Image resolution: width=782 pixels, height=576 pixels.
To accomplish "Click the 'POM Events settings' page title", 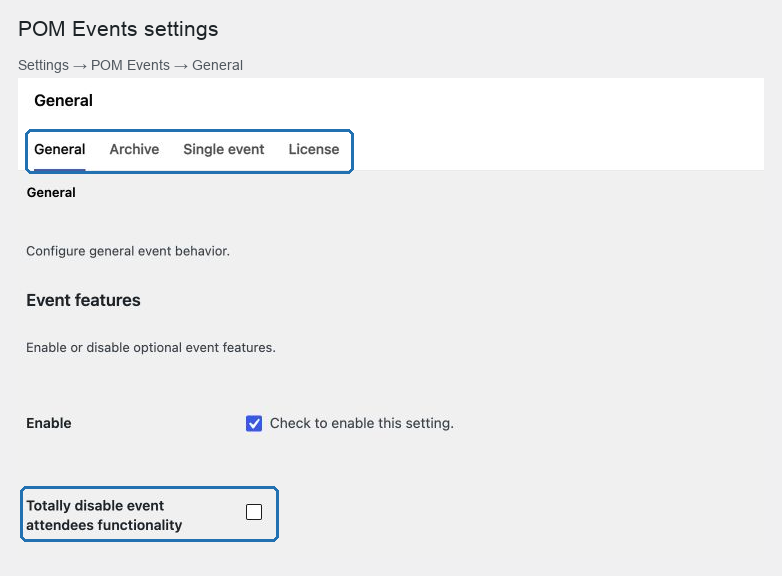I will [118, 29].
